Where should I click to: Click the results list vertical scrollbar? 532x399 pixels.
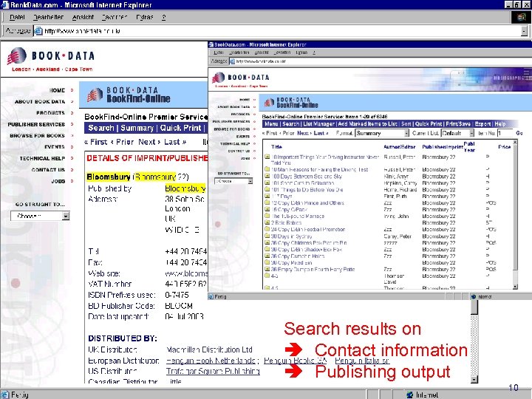[516, 214]
